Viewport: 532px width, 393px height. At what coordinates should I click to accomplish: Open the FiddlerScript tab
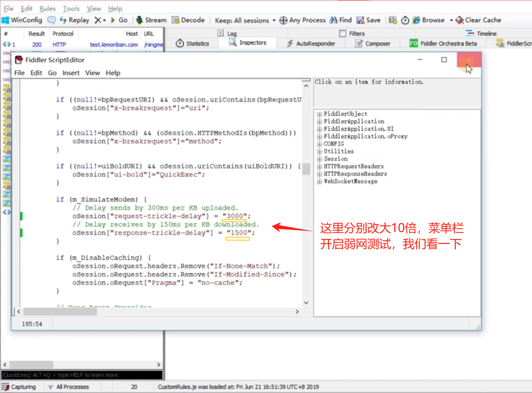point(514,43)
